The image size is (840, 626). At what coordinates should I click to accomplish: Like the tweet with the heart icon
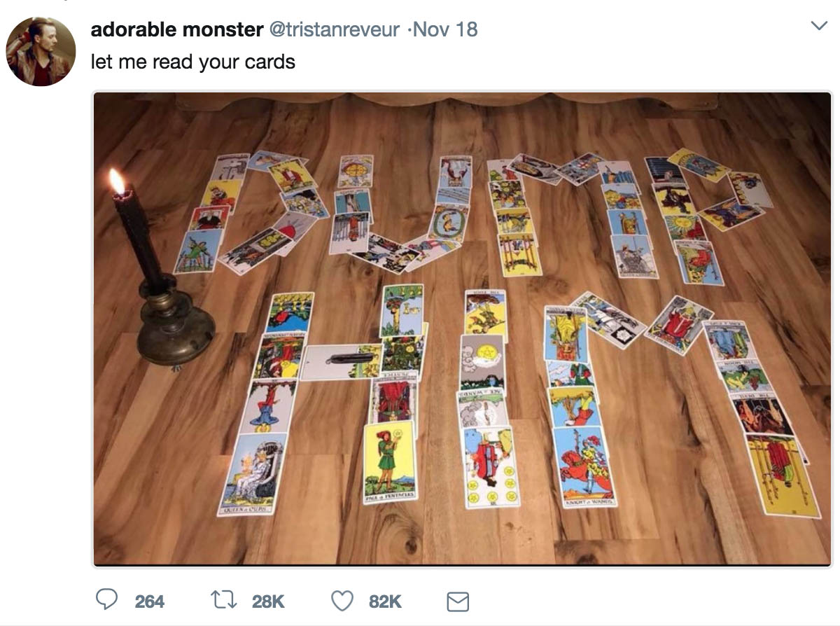click(x=342, y=601)
